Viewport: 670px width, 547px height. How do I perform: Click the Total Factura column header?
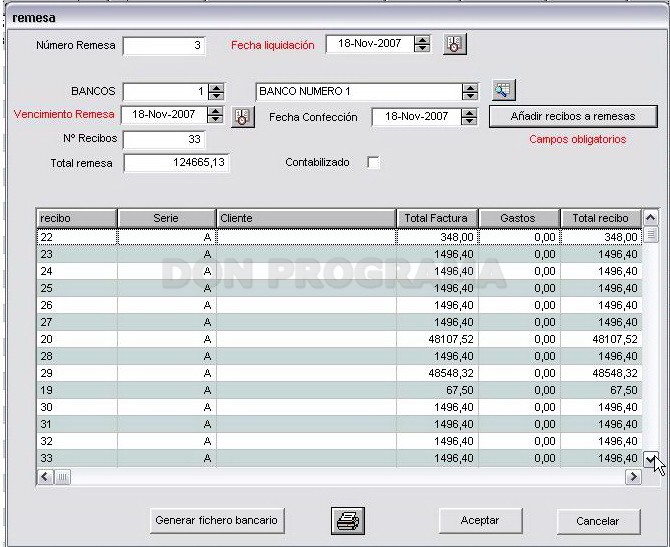(x=437, y=218)
